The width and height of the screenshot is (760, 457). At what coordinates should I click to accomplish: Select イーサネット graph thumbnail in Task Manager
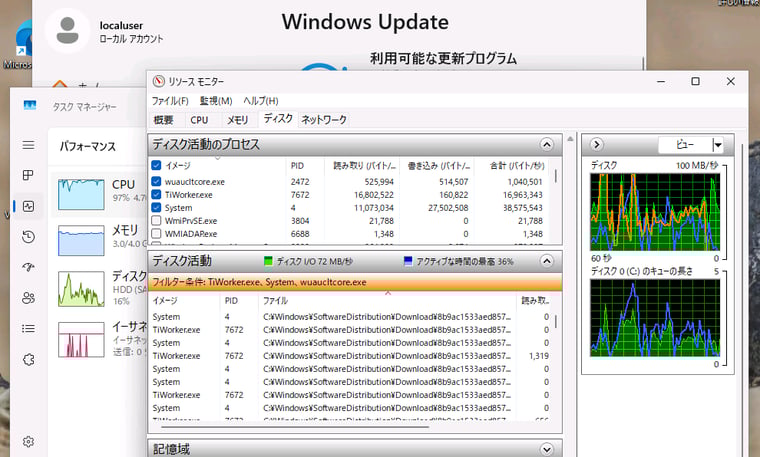pyautogui.click(x=81, y=340)
